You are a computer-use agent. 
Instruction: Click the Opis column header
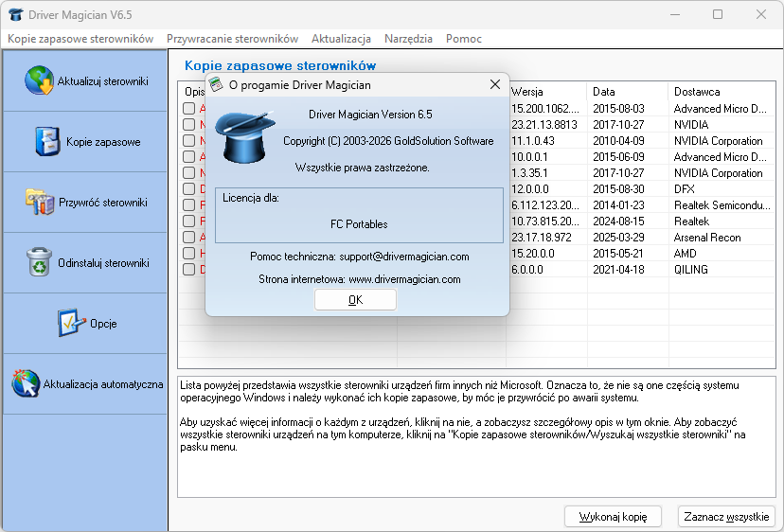(x=192, y=92)
